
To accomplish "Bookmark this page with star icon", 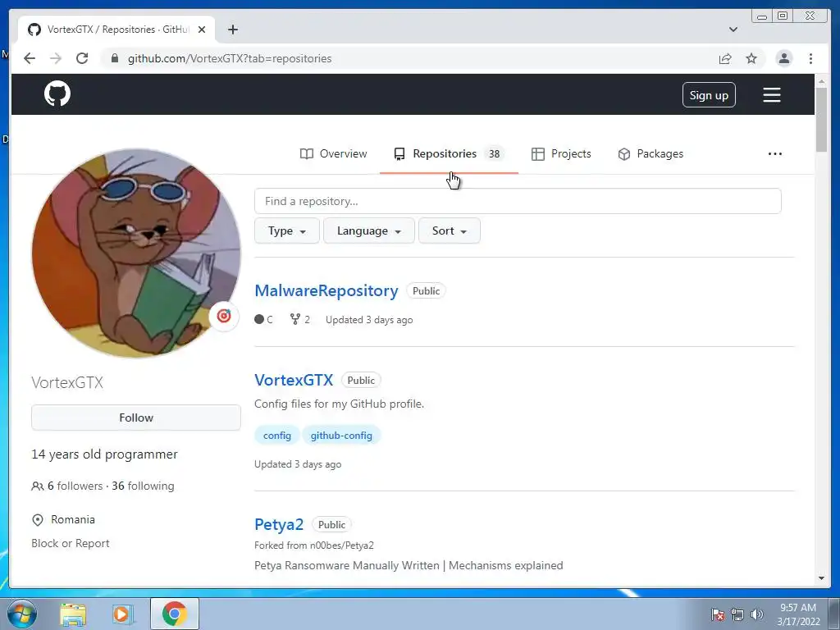I will point(751,58).
